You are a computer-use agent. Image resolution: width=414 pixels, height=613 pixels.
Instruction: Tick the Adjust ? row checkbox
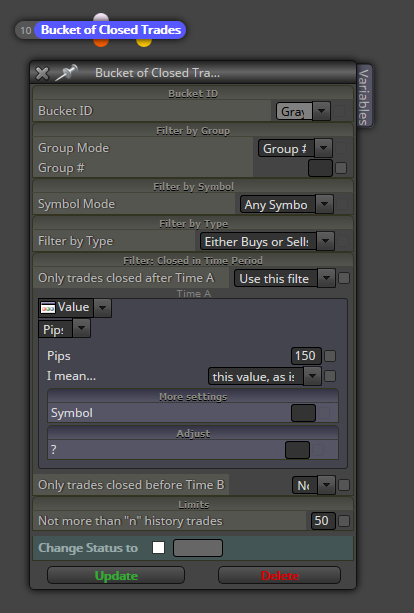(318, 450)
